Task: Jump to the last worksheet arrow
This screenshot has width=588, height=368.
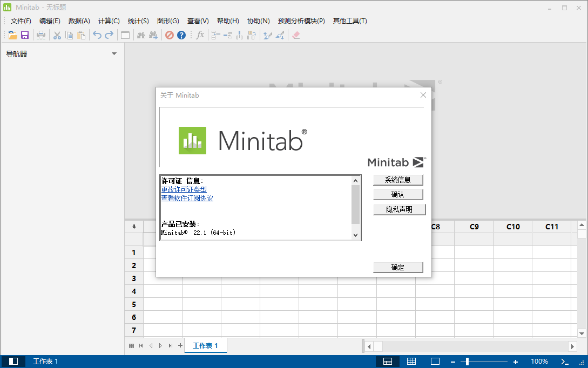Action: coord(171,346)
